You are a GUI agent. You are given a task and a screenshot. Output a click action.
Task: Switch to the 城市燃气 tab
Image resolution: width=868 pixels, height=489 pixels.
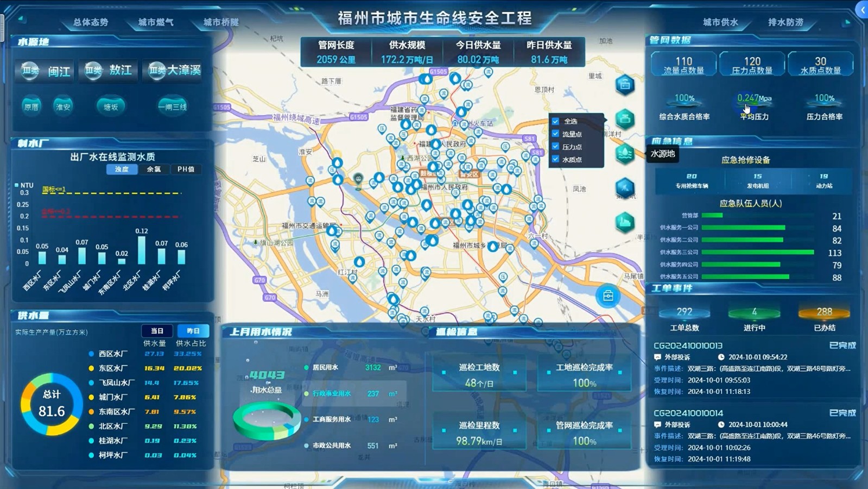click(x=156, y=22)
